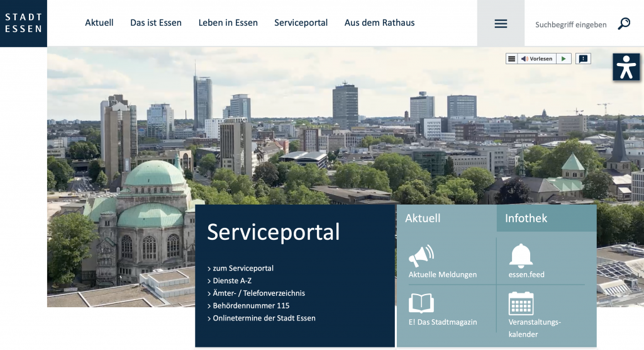
Task: Click the Dienste A-Z link
Action: [232, 281]
